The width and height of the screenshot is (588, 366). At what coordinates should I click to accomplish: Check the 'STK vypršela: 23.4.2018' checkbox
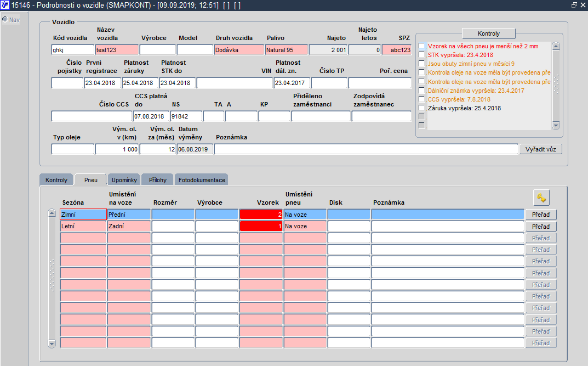[x=422, y=55]
